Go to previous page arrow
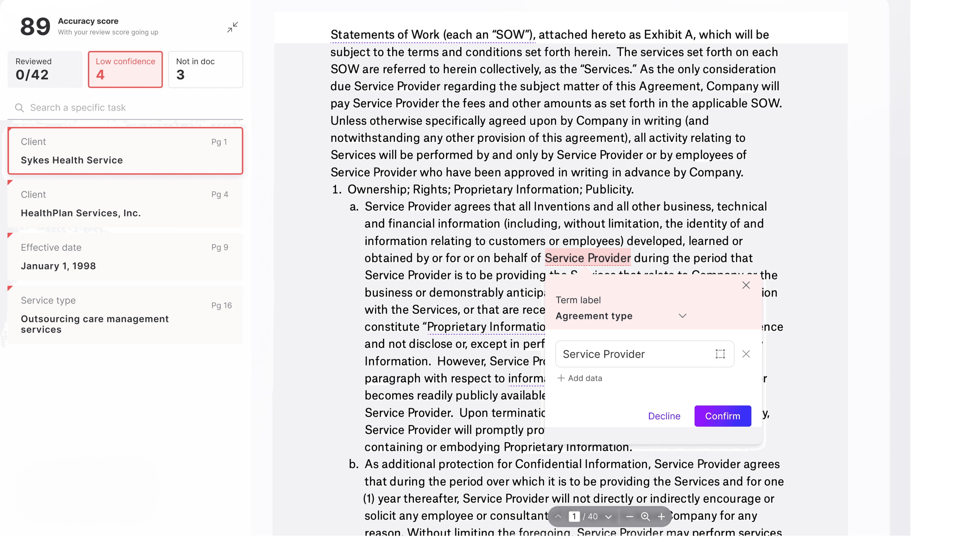This screenshot has height=560, width=953. (x=558, y=517)
